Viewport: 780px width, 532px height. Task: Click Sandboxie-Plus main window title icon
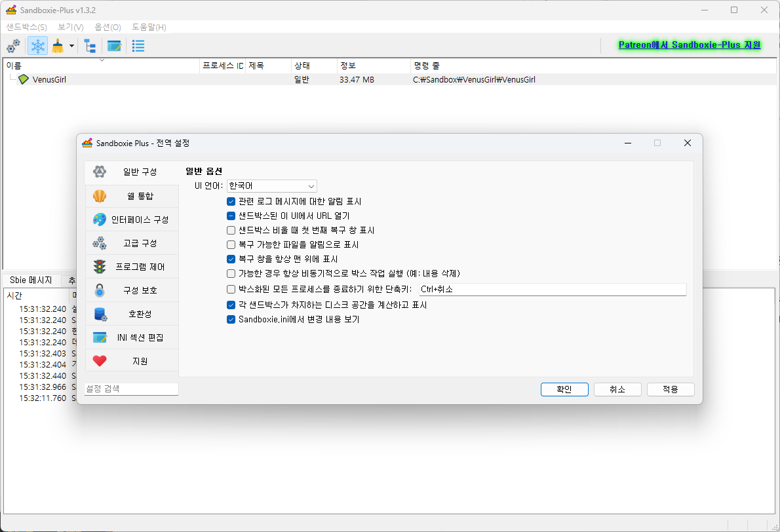click(11, 10)
